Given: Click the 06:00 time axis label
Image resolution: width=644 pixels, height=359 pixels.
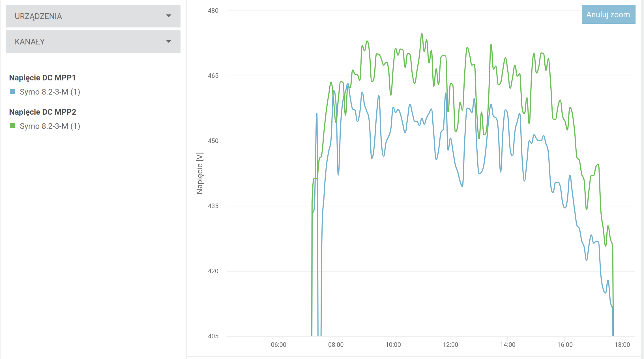Looking at the screenshot, I should (x=278, y=345).
